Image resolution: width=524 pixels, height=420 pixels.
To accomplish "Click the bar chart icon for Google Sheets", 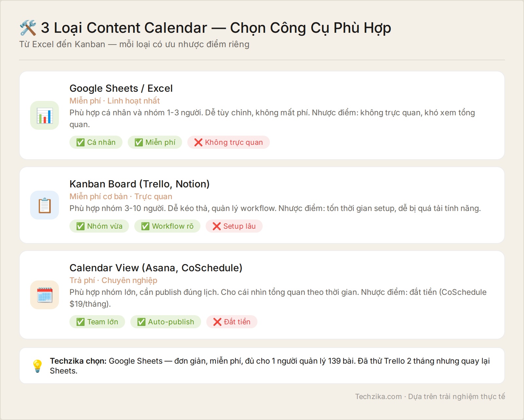I will point(45,115).
